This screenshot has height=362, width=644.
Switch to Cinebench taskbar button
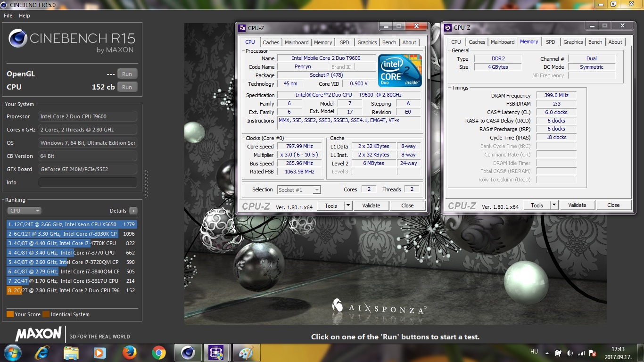tap(188, 353)
